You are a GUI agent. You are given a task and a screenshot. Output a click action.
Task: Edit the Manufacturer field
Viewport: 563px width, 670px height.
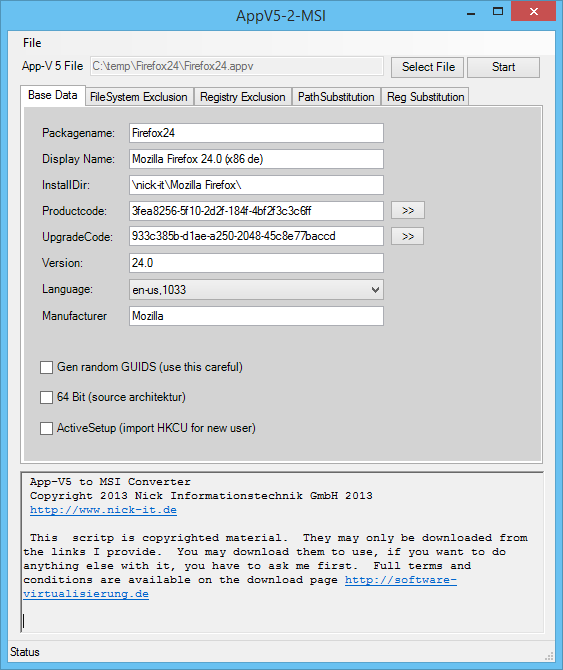pyautogui.click(x=256, y=316)
